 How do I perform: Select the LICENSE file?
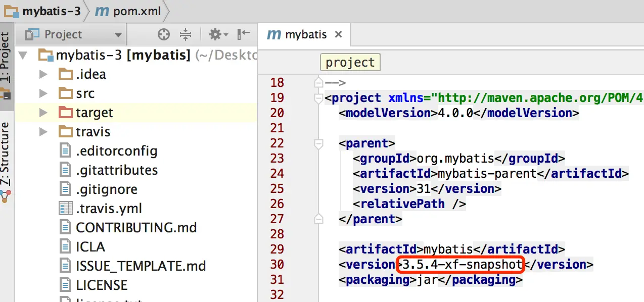pos(102,285)
